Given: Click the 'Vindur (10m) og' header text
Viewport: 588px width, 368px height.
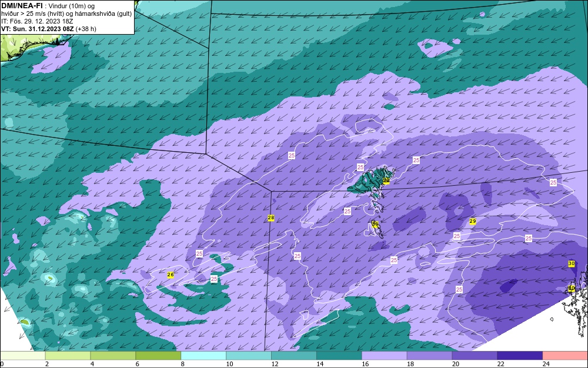Looking at the screenshot, I should click(x=72, y=6).
